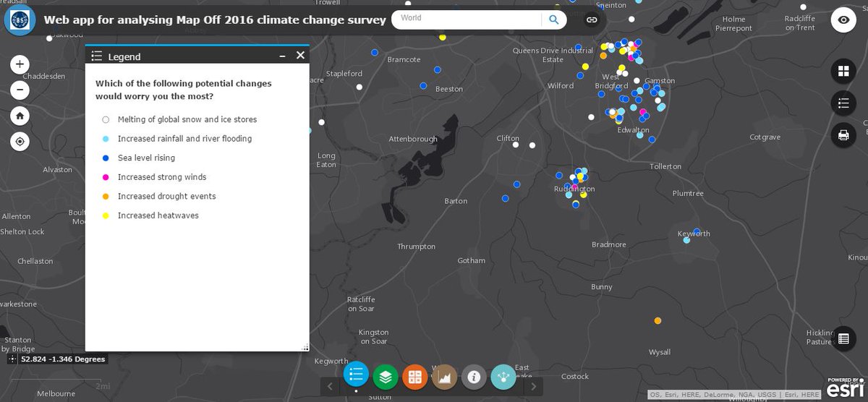Image resolution: width=868 pixels, height=402 pixels.
Task: Click the Gotham place label on map
Action: click(x=472, y=260)
